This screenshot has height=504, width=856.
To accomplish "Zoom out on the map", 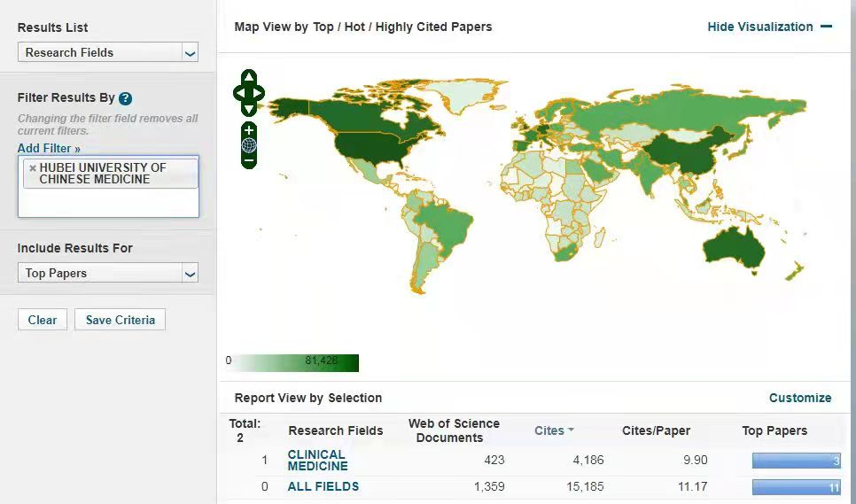I will point(249,161).
